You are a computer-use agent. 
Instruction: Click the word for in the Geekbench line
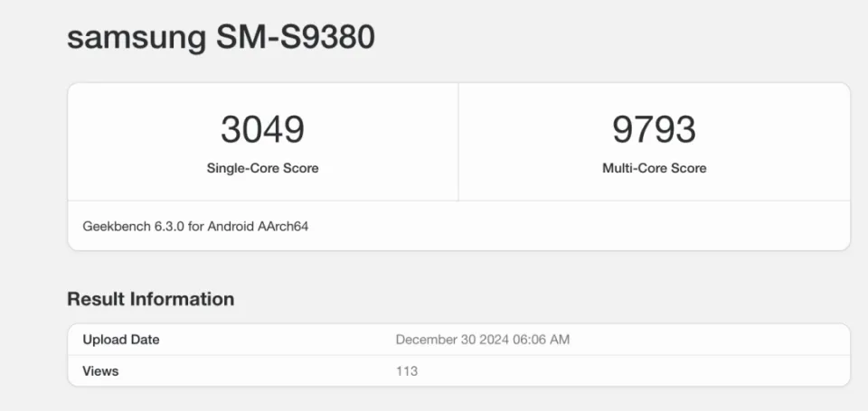pyautogui.click(x=195, y=226)
